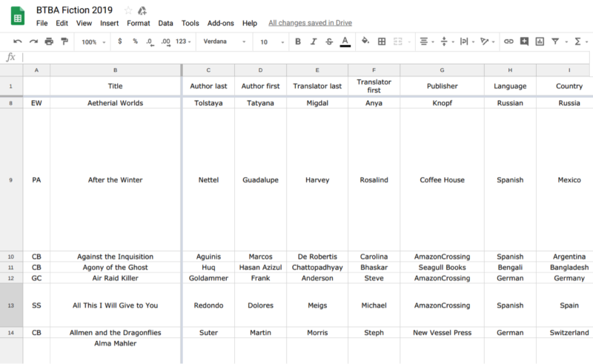
Task: Open Google Sheets home icon
Action: [17, 16]
